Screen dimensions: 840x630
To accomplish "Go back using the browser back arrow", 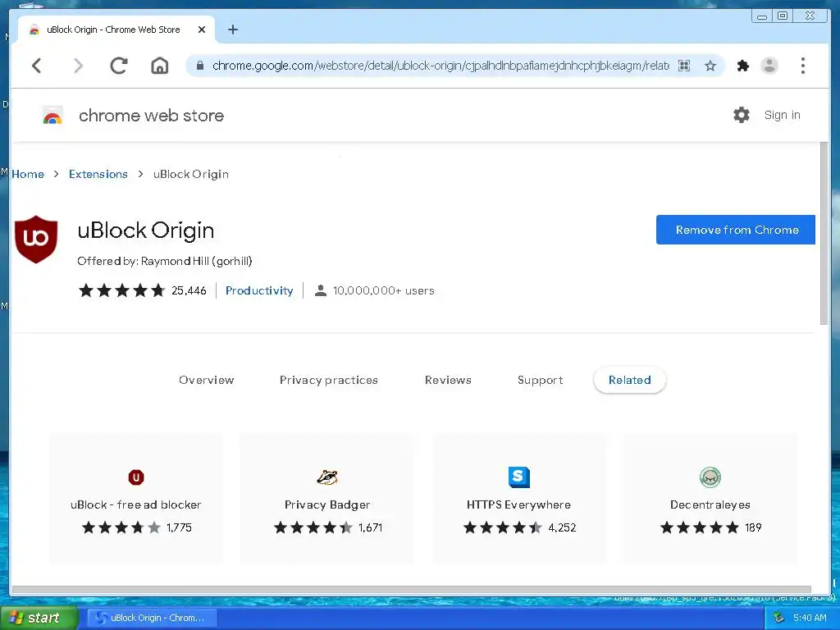I will tap(36, 66).
